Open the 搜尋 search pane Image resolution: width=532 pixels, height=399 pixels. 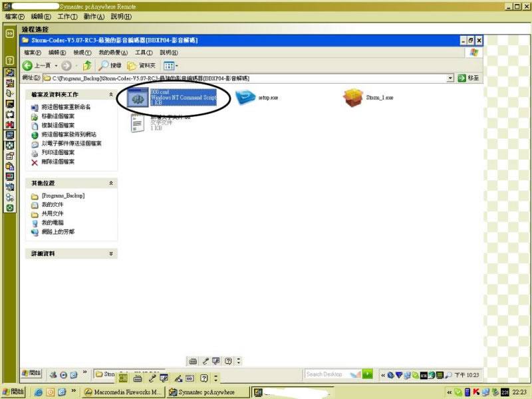(110, 65)
